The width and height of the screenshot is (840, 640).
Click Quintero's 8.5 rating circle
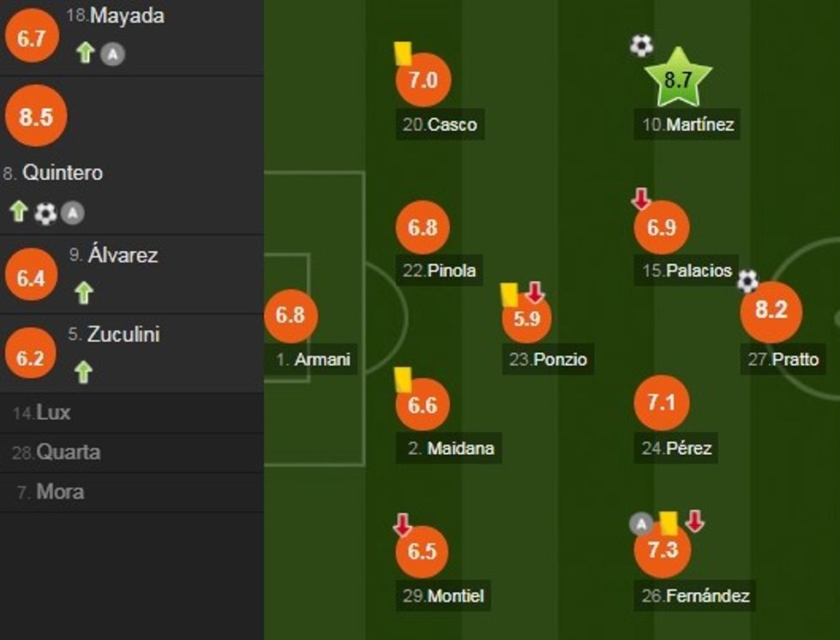(x=36, y=117)
